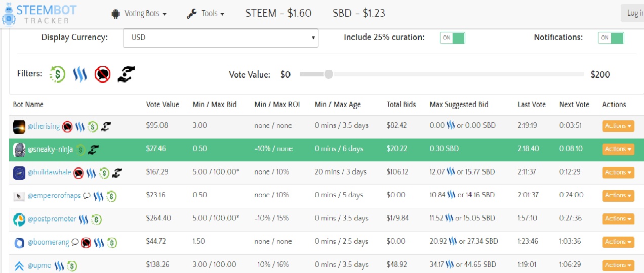Open the Voting Bots menu
This screenshot has height=273, width=644.
[139, 14]
